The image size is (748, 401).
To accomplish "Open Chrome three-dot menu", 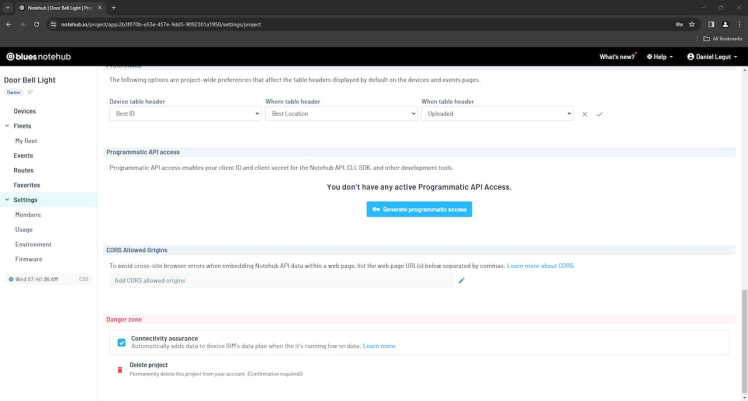I will [739, 24].
